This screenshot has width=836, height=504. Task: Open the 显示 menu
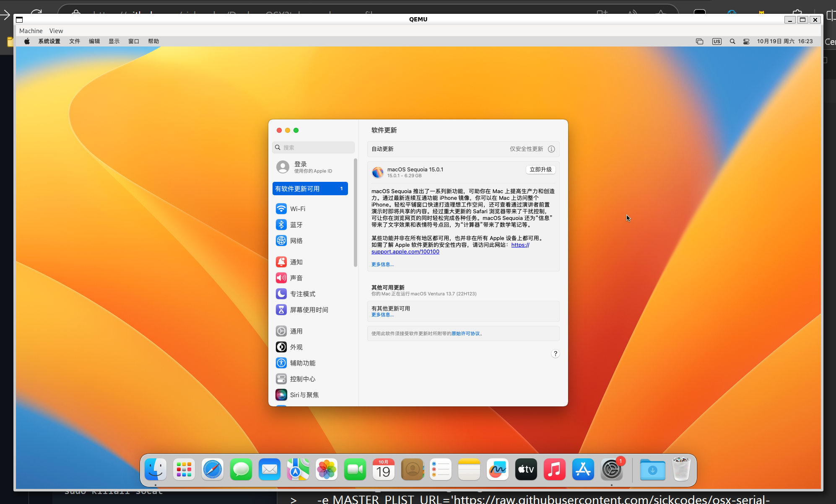tap(114, 41)
